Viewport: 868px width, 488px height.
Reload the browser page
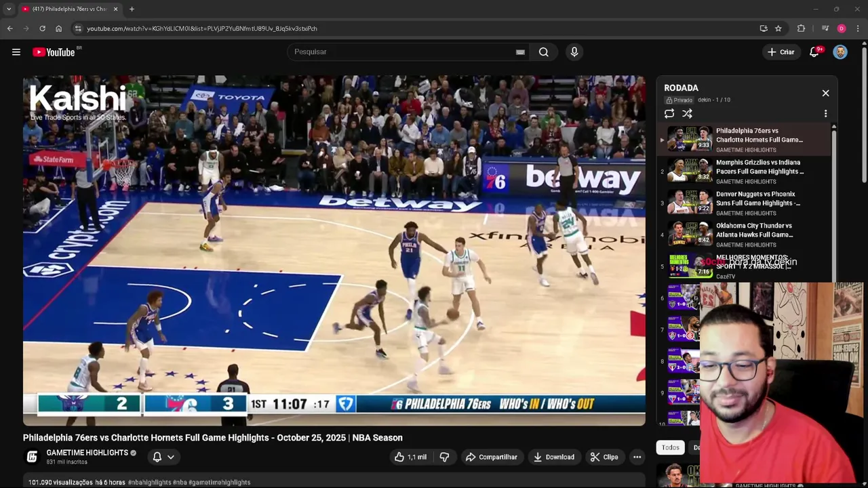click(x=42, y=28)
